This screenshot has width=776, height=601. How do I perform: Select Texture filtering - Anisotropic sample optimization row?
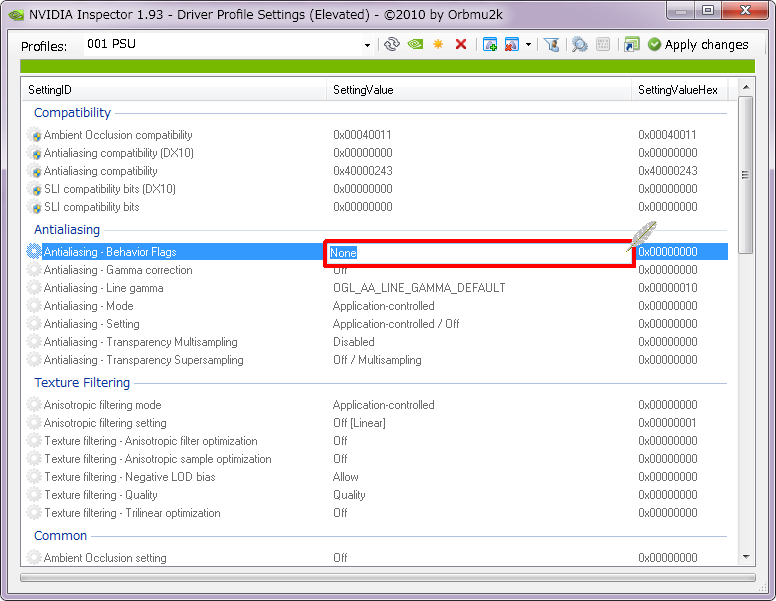tap(375, 459)
